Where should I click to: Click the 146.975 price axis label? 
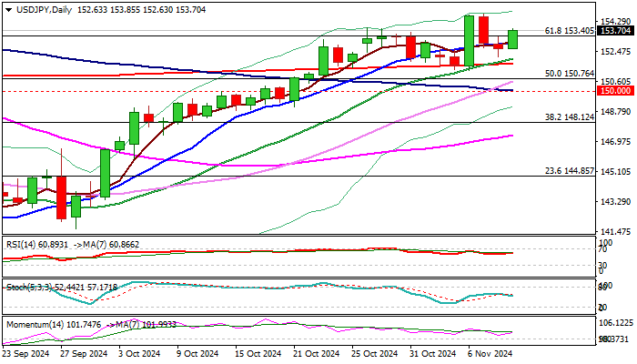[x=615, y=142]
